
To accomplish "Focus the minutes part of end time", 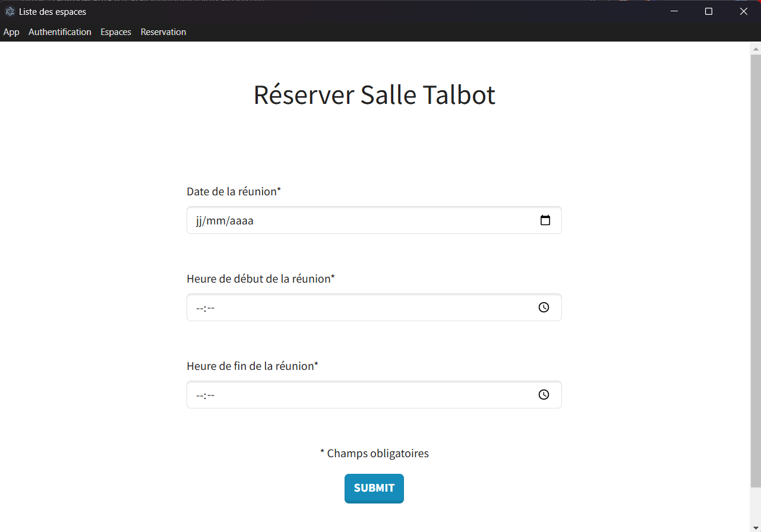I will (x=210, y=395).
